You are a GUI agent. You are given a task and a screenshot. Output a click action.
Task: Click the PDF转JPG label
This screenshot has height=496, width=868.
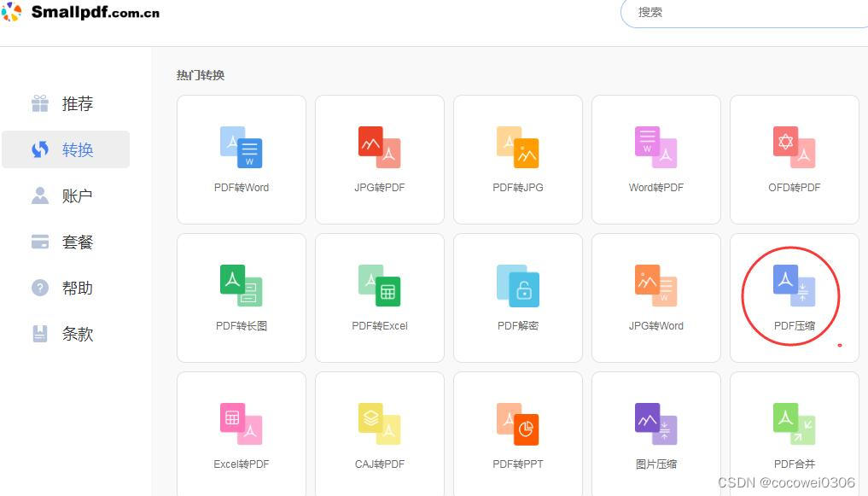tap(517, 188)
